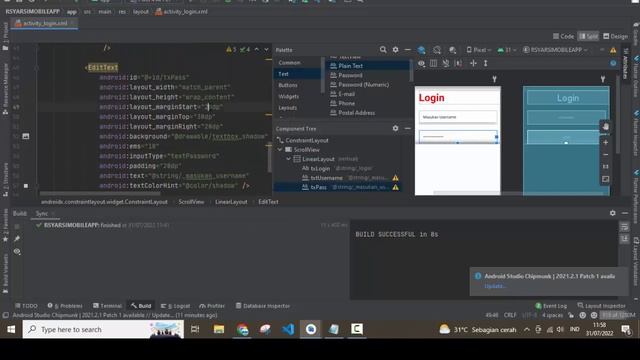Expand code inspections down arrow in editor

click(267, 49)
